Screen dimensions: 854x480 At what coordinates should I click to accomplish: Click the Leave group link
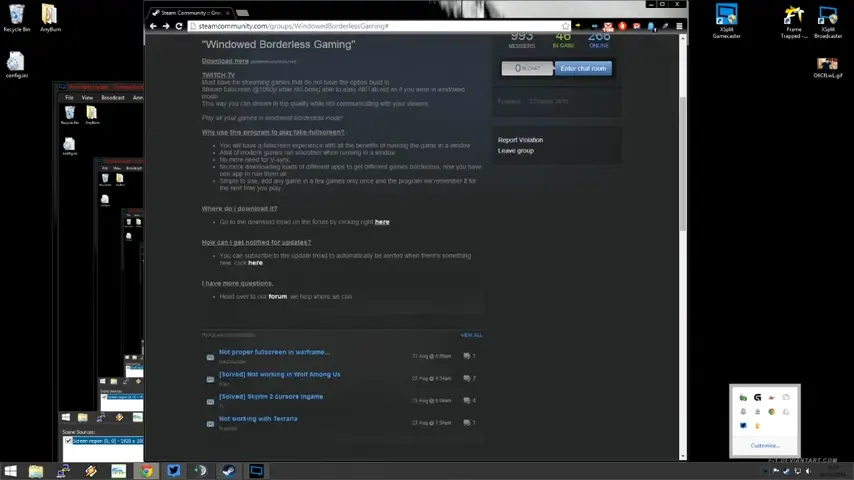click(515, 151)
